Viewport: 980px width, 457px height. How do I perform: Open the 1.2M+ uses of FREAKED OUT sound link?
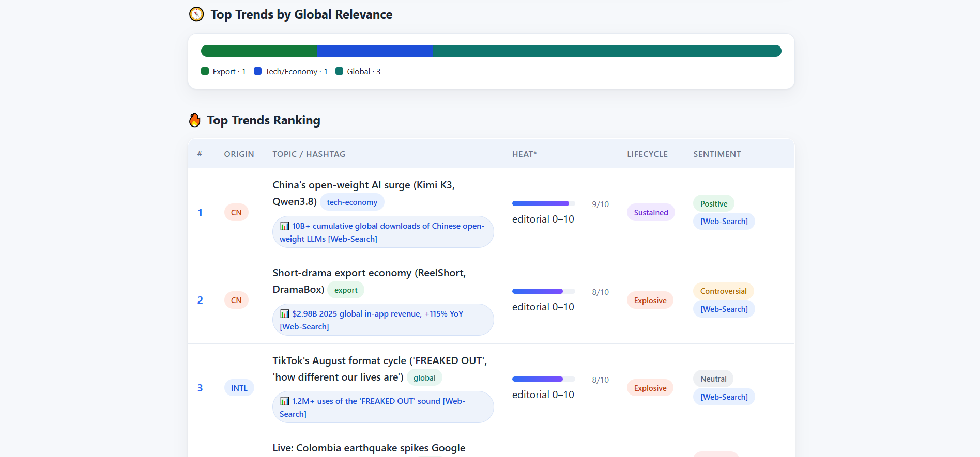coord(383,407)
